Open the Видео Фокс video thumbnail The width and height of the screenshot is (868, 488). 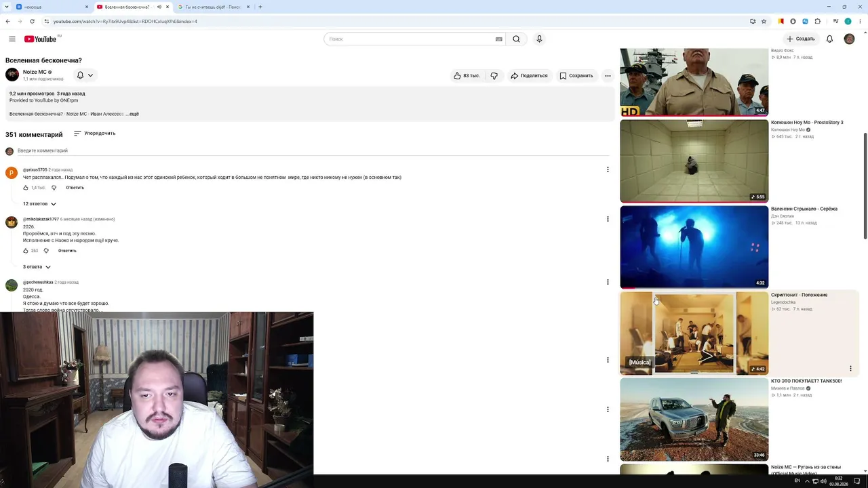click(x=694, y=82)
